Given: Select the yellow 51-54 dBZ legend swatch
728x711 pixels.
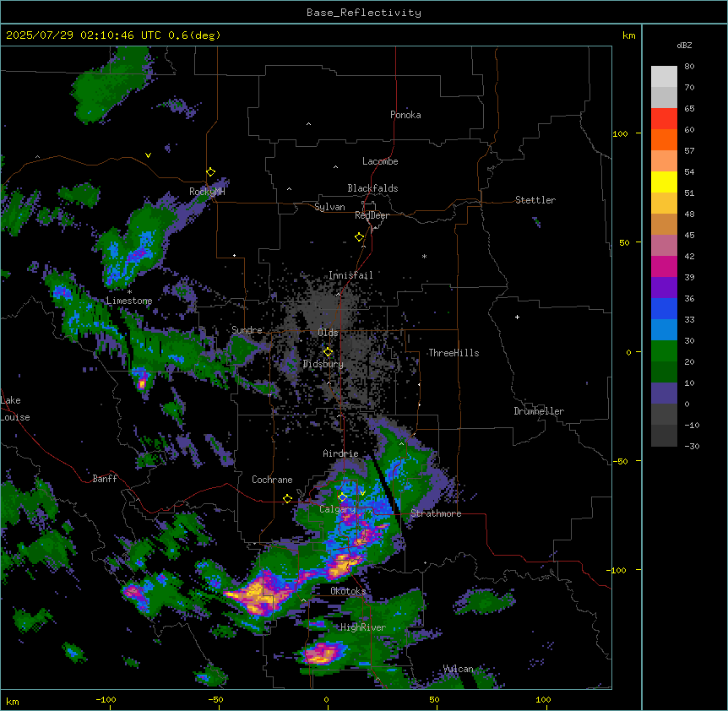Looking at the screenshot, I should click(664, 182).
